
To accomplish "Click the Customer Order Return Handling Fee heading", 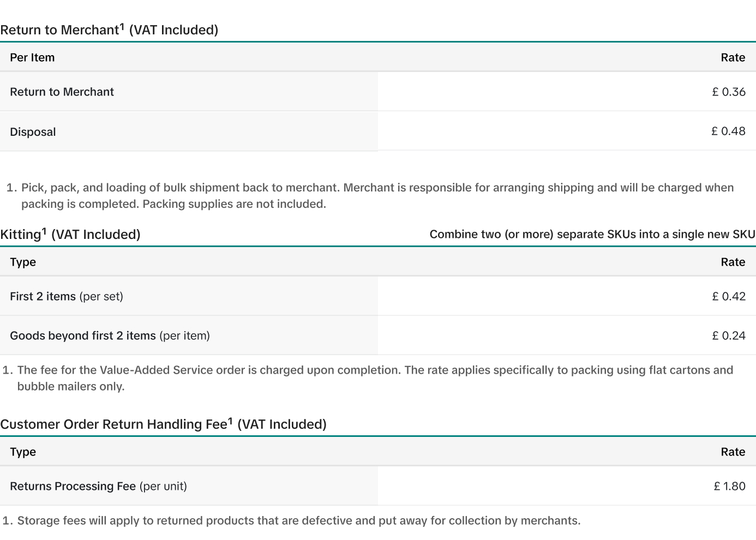I will (163, 424).
